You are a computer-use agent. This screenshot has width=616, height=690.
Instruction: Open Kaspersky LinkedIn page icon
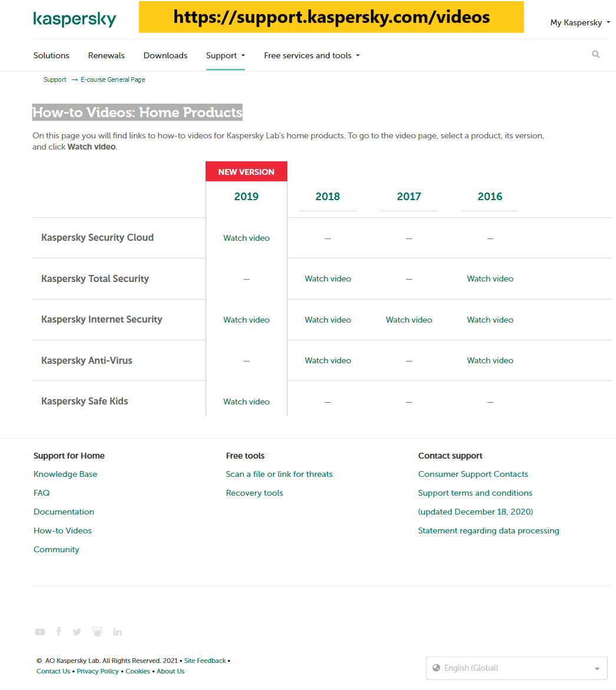pyautogui.click(x=117, y=632)
